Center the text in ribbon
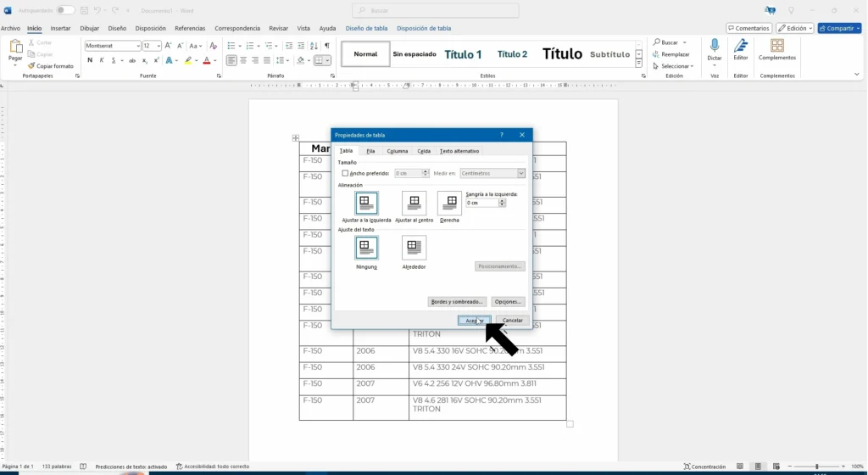The height and width of the screenshot is (475, 868). pyautogui.click(x=243, y=60)
